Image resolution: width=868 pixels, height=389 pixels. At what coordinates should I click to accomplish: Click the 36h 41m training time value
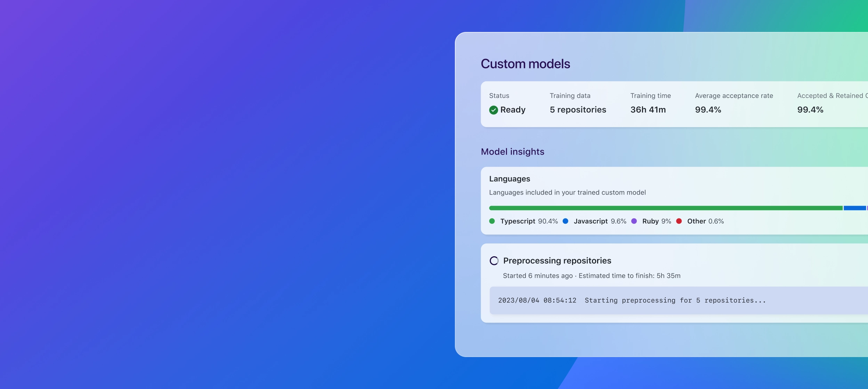point(648,110)
